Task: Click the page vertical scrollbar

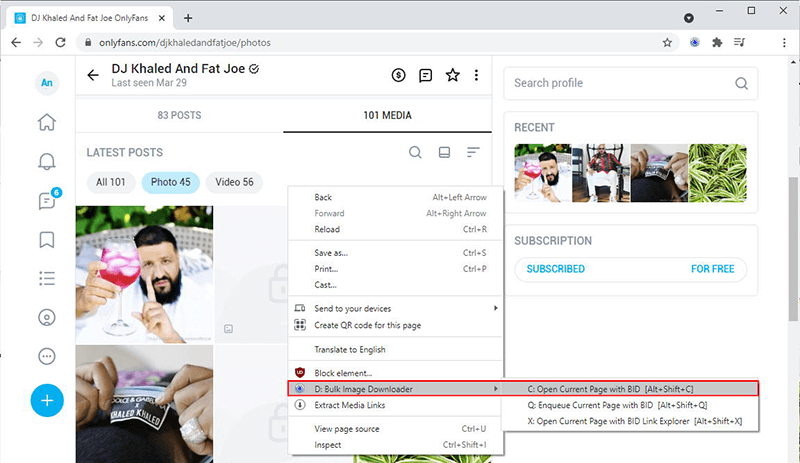Action: point(793,249)
